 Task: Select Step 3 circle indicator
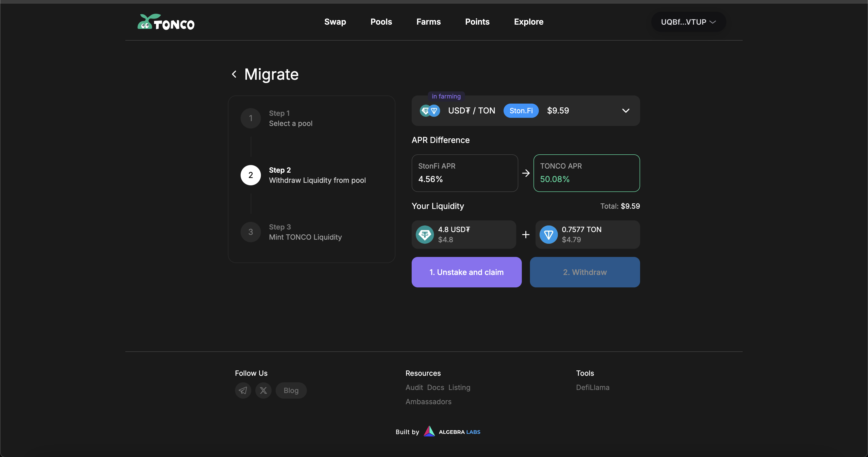[x=250, y=232]
